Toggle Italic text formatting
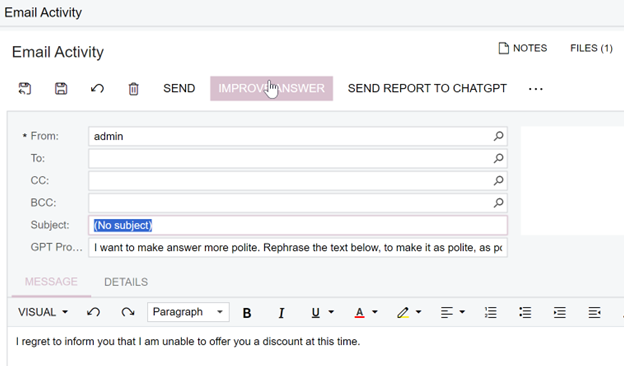 point(281,313)
